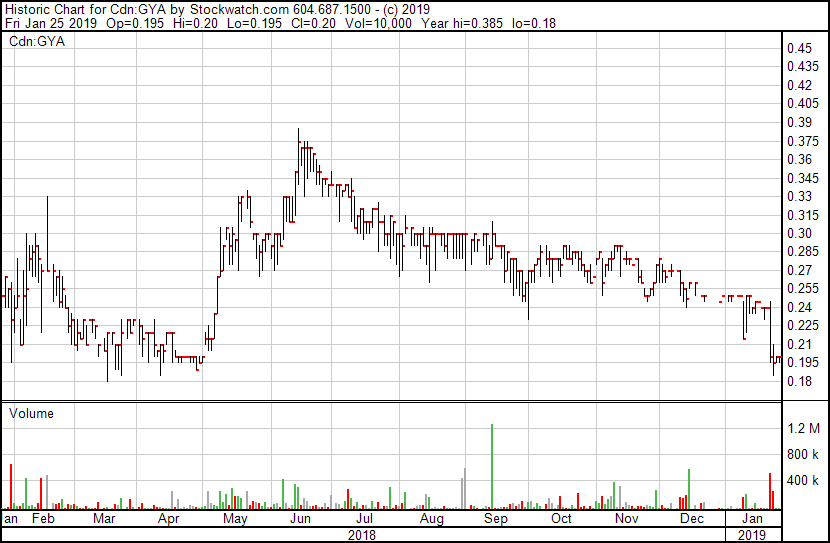
Task: Click the 0.39 price axis label
Action: 799,122
